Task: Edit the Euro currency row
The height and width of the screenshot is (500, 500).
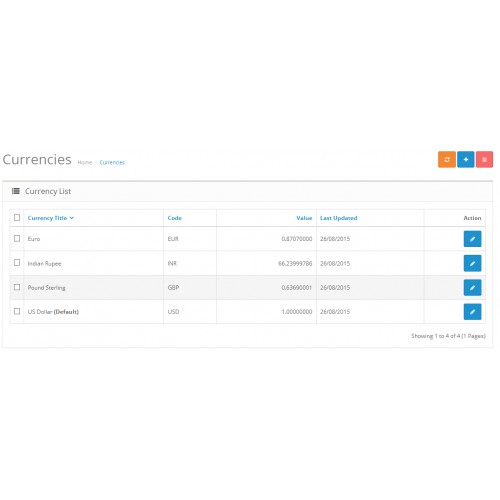Action: point(472,239)
